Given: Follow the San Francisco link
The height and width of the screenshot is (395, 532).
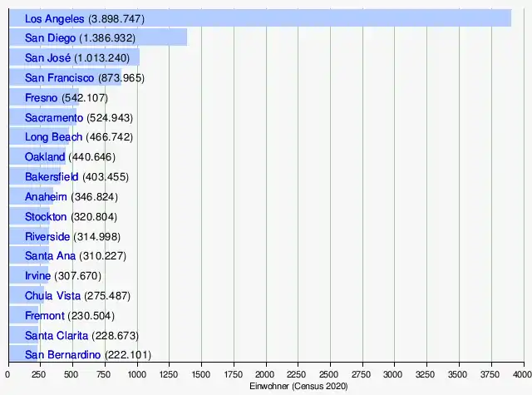Looking at the screenshot, I should point(59,77).
